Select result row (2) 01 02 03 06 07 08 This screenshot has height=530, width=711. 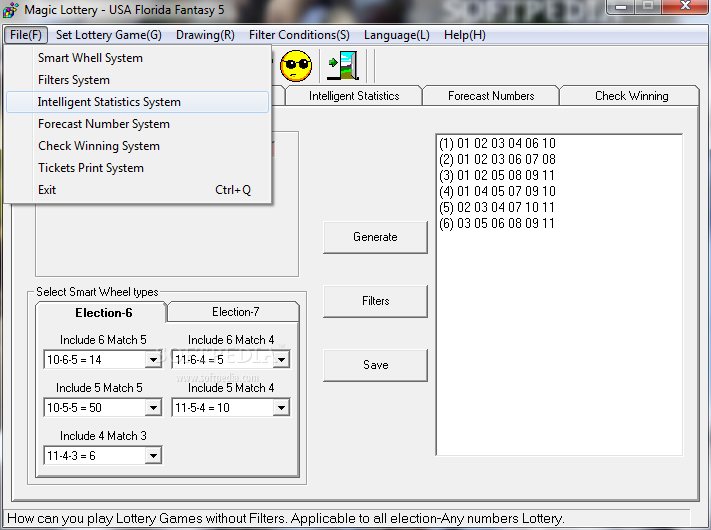(x=497, y=159)
